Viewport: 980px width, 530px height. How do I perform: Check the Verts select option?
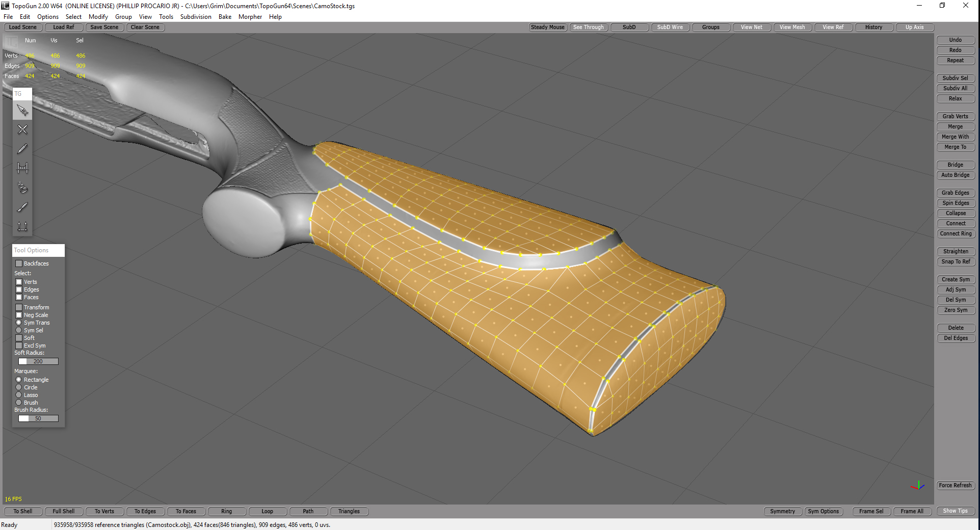point(19,282)
